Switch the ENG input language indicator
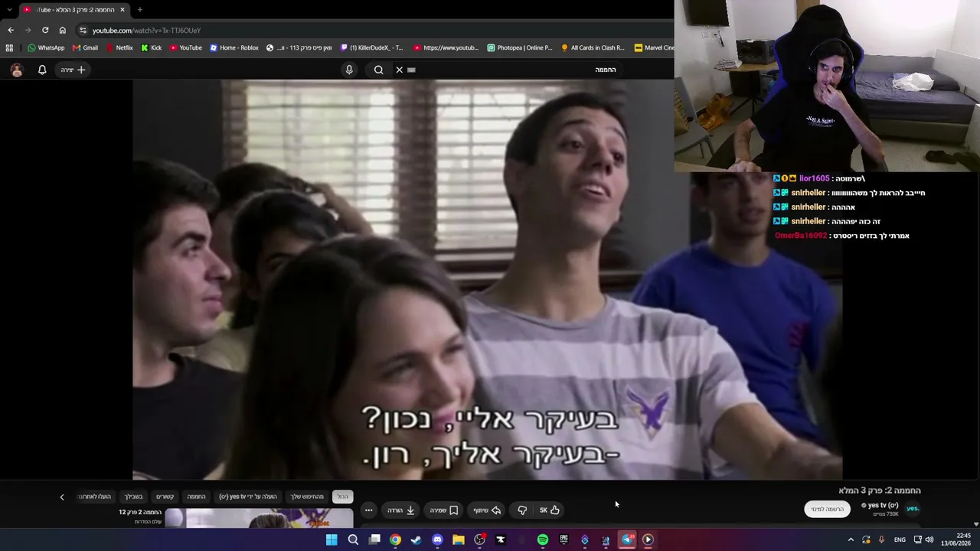The width and height of the screenshot is (980, 551). (900, 540)
